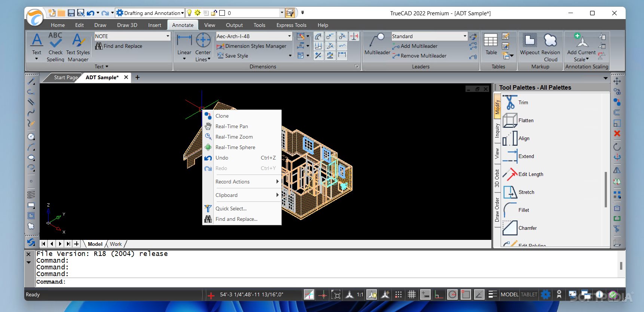This screenshot has height=312, width=644.
Task: Toggle dotted snap mode in the status bar
Action: click(x=399, y=294)
